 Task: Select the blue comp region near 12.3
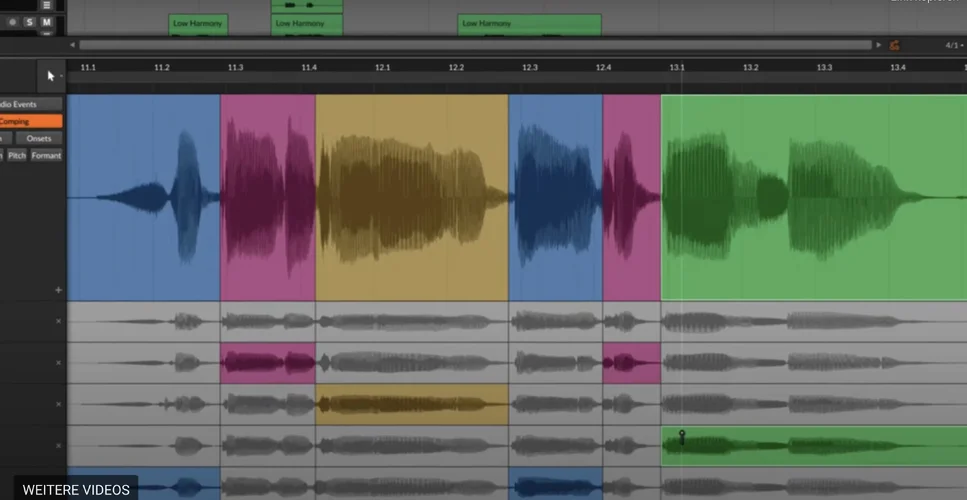click(556, 197)
